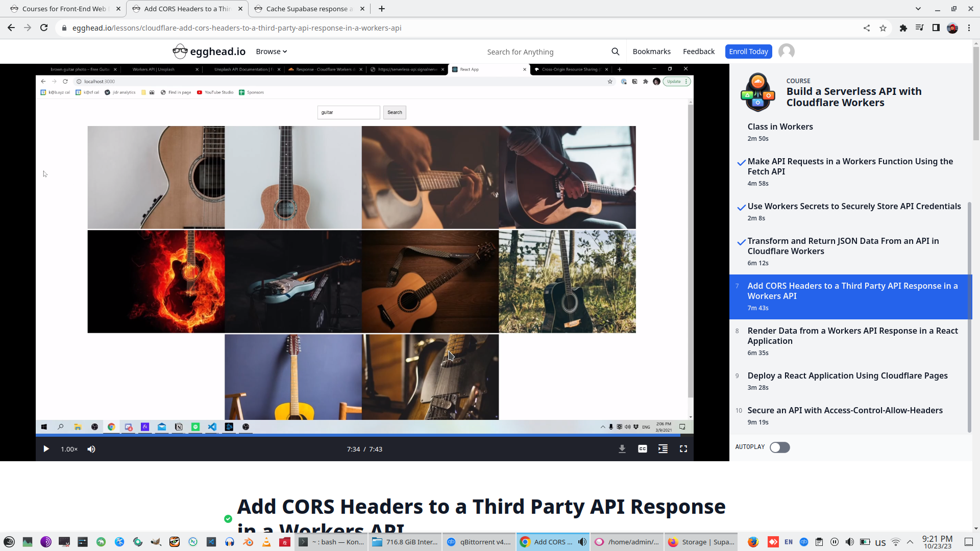Click the Enroll Today button
This screenshot has height=551, width=980.
point(748,52)
